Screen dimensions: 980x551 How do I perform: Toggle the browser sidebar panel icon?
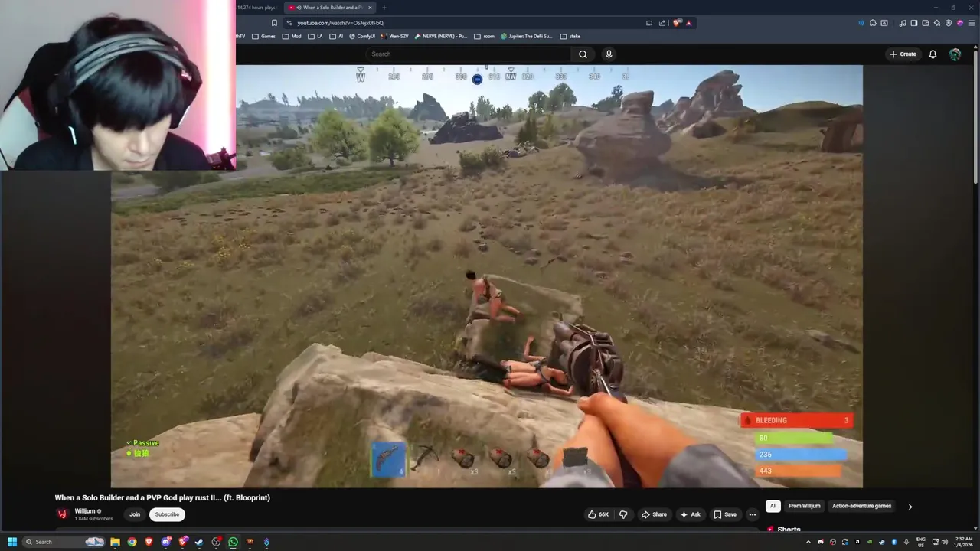(913, 23)
